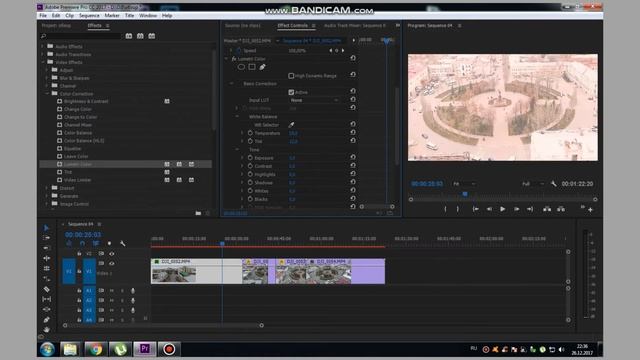Add a marker in the timeline
This screenshot has height=360, width=640.
point(109,244)
